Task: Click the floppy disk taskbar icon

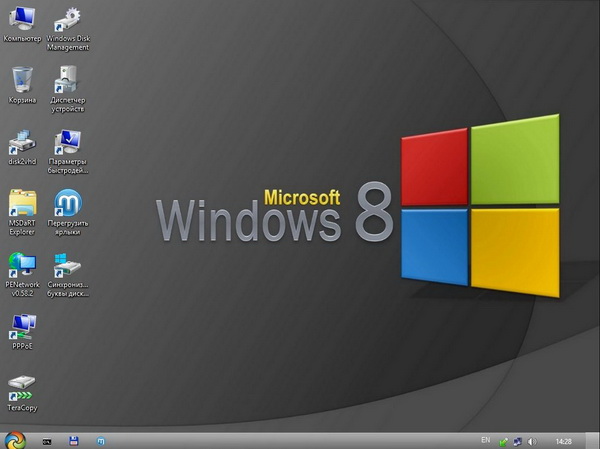Action: pyautogui.click(x=73, y=440)
